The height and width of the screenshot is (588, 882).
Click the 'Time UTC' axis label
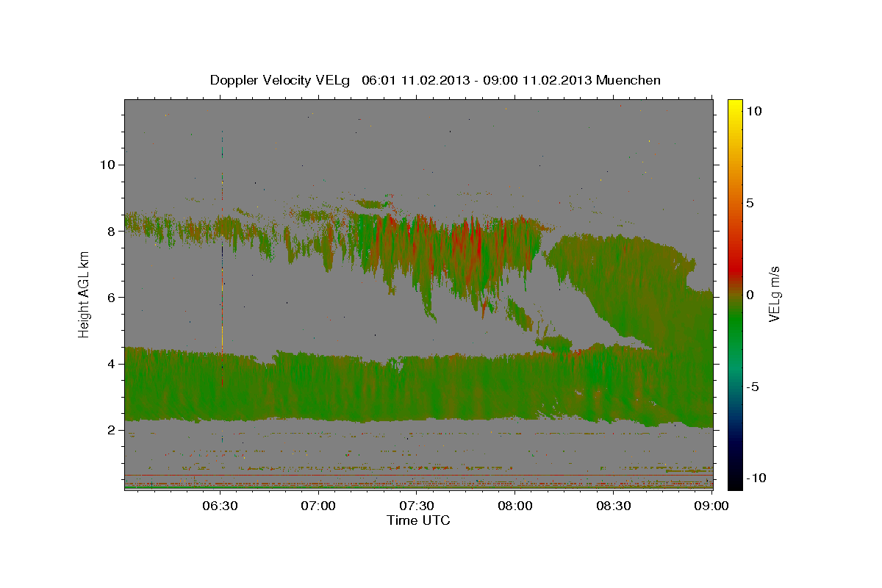[418, 520]
